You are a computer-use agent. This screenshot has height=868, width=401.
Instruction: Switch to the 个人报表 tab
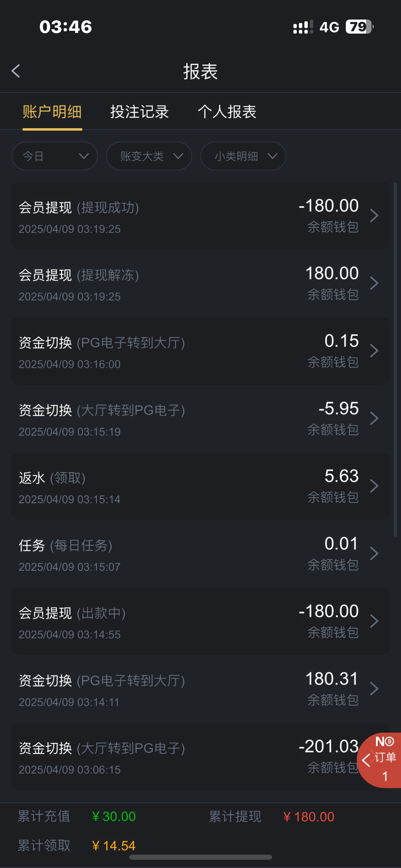227,112
